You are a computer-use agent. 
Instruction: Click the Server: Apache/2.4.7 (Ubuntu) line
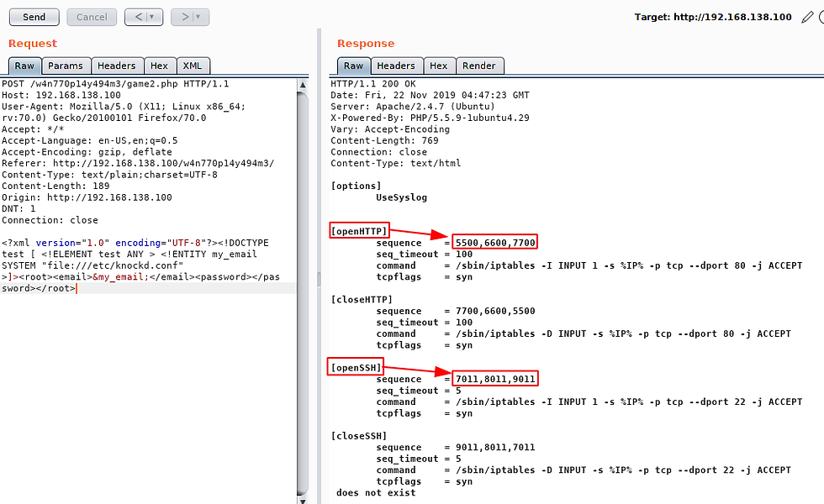pyautogui.click(x=413, y=107)
